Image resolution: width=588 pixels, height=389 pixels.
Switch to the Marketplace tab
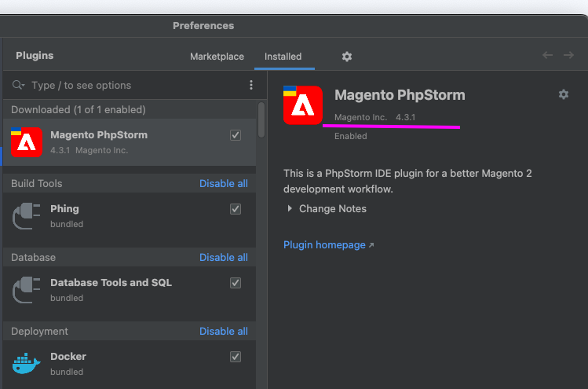[217, 57]
